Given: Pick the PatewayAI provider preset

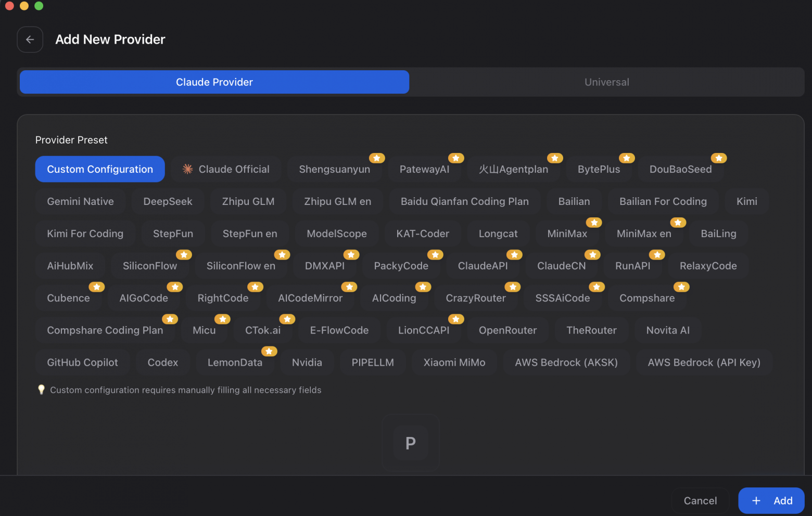Looking at the screenshot, I should [424, 169].
